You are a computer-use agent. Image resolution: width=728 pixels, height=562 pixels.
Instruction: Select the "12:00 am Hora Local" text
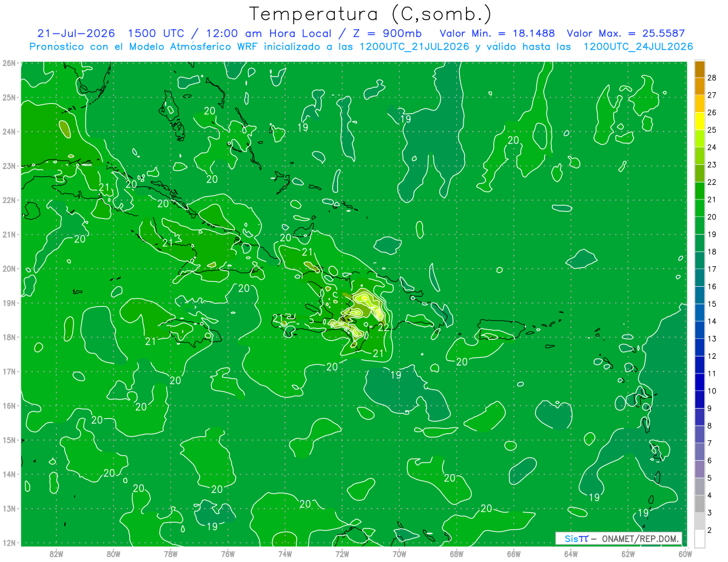(x=270, y=33)
